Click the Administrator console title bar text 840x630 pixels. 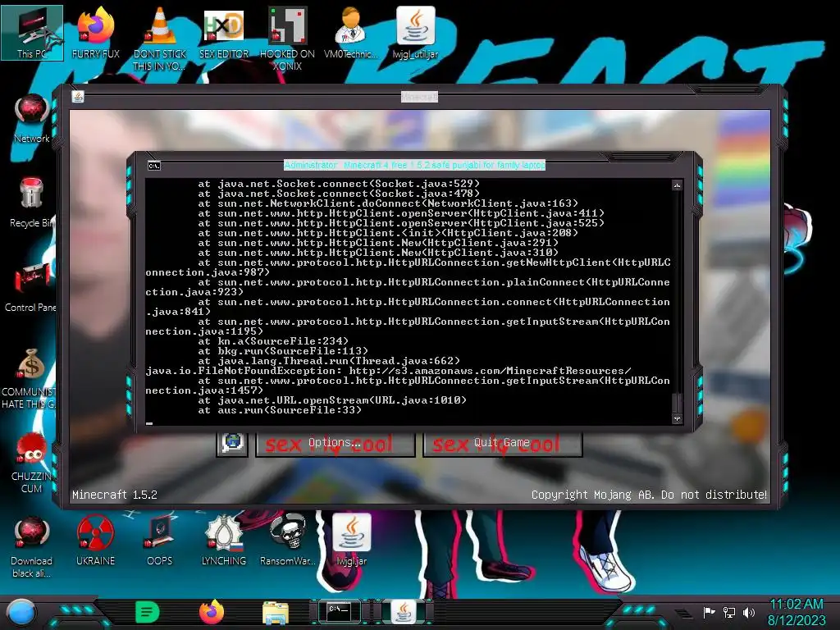tap(414, 165)
